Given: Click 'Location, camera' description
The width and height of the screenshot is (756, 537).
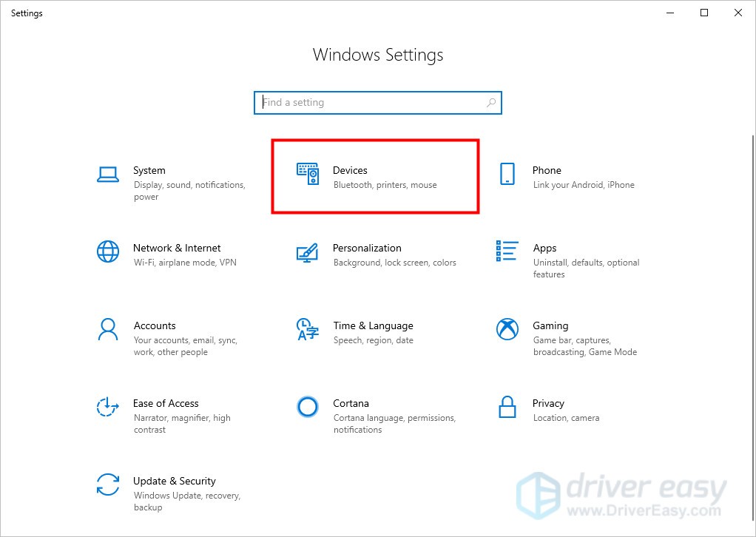Looking at the screenshot, I should (566, 418).
